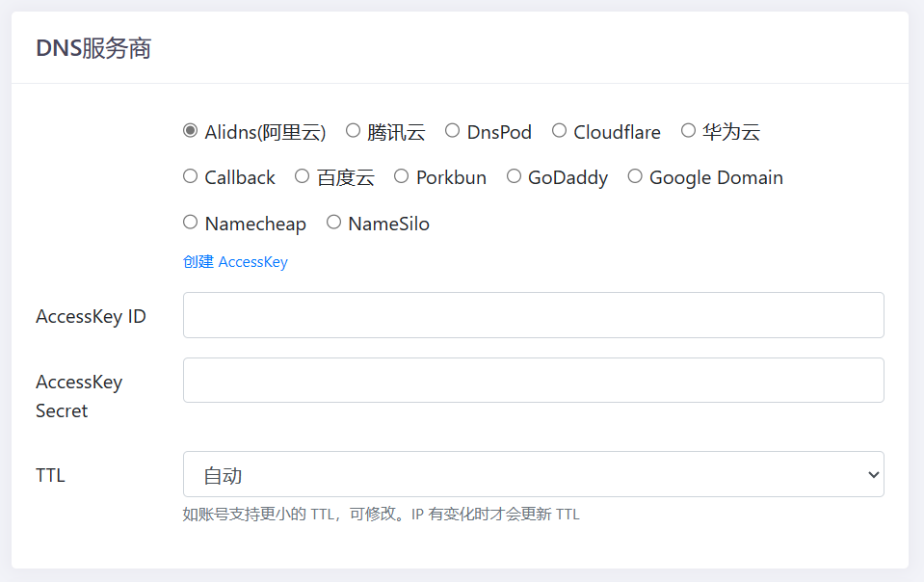Select the 华为云 radio button

688,131
